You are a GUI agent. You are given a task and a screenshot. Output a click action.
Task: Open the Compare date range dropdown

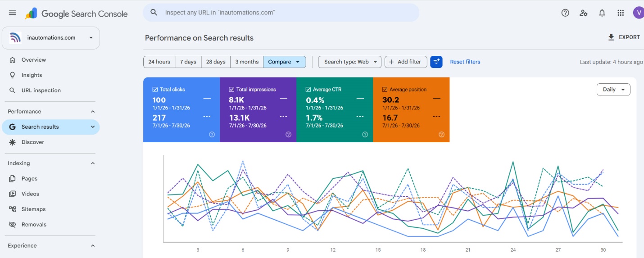click(285, 62)
